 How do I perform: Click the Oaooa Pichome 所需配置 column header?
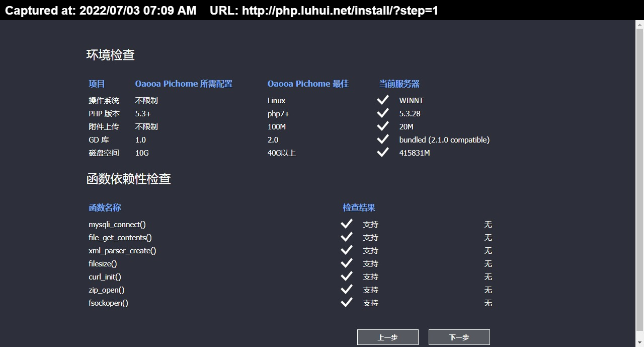pyautogui.click(x=184, y=84)
